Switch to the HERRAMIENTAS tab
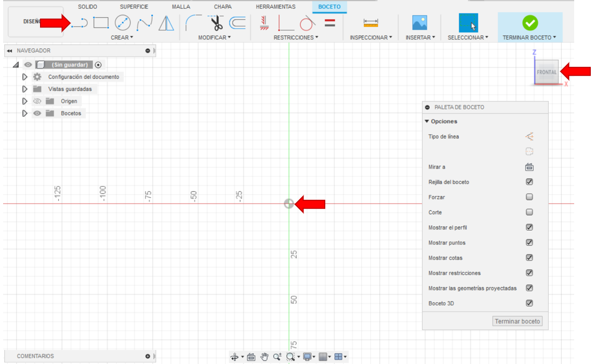596x364 pixels. pos(275,7)
